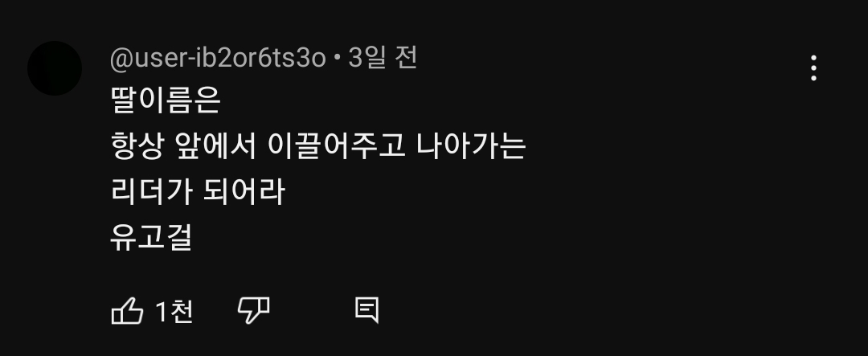The height and width of the screenshot is (356, 868).
Task: Click the word '이끌어주고' in the comment
Action: [337, 146]
